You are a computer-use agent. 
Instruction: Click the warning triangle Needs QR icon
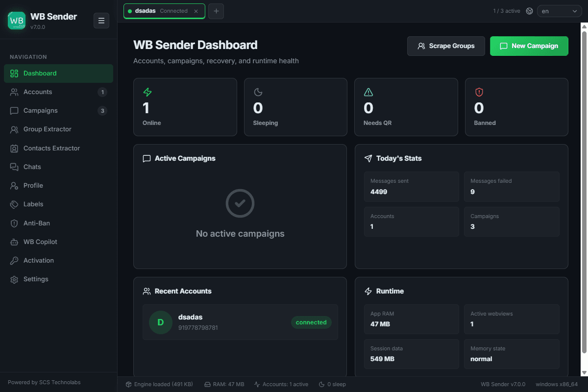[x=368, y=92]
